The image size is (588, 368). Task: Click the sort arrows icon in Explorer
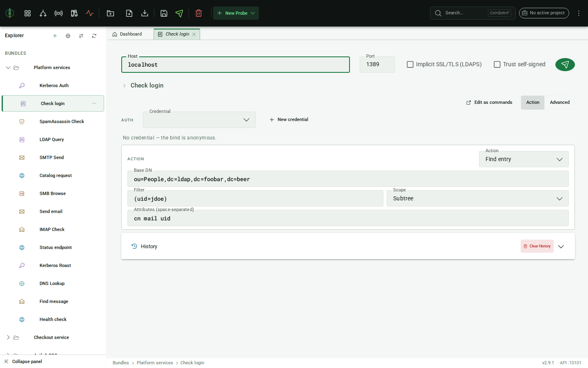(x=81, y=36)
